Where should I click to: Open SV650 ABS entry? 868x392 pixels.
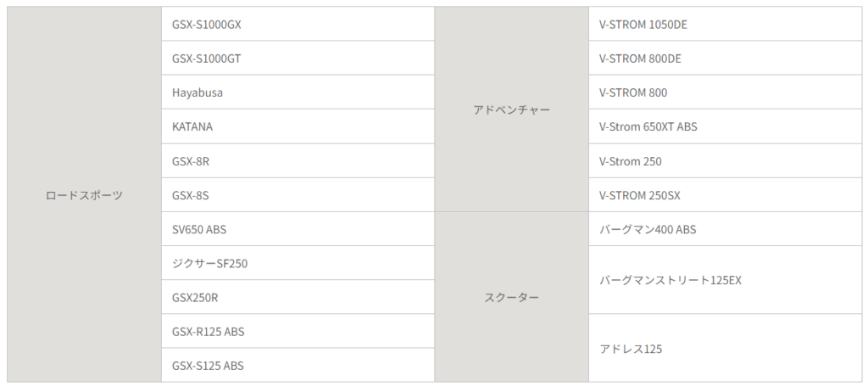coord(298,229)
